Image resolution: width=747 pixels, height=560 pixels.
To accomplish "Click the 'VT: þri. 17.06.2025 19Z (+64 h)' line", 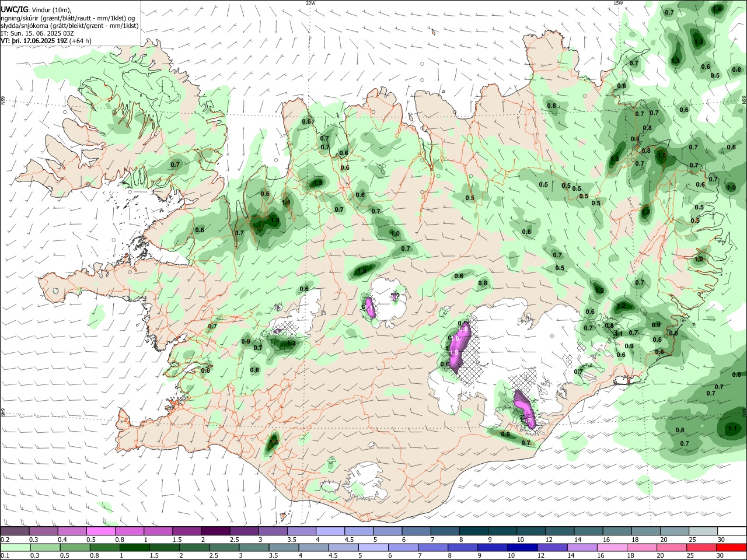I will 46,41.
